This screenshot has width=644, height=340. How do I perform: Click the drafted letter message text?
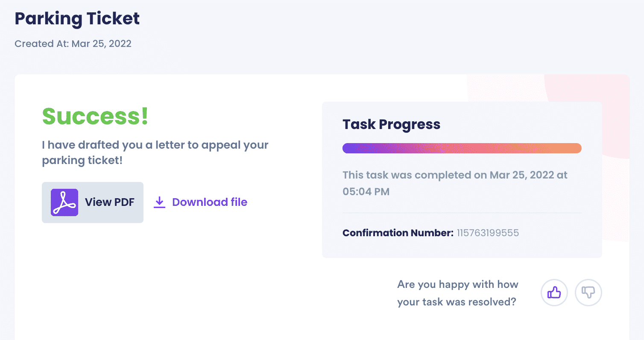pyautogui.click(x=155, y=152)
